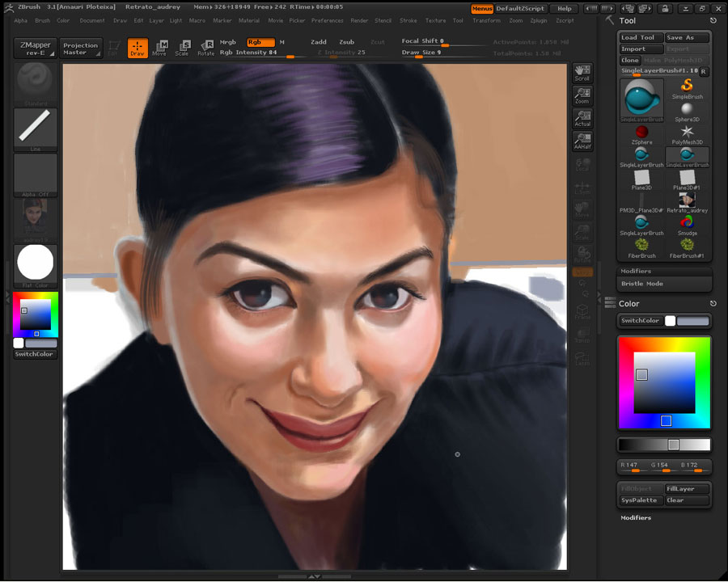The image size is (728, 582).
Task: Click the Scroll canvas icon
Action: 582,73
